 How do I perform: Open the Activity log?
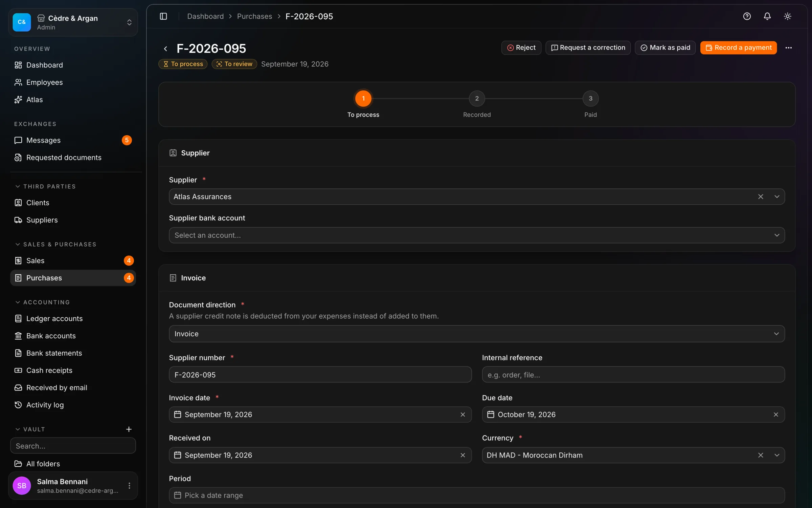coord(73,405)
